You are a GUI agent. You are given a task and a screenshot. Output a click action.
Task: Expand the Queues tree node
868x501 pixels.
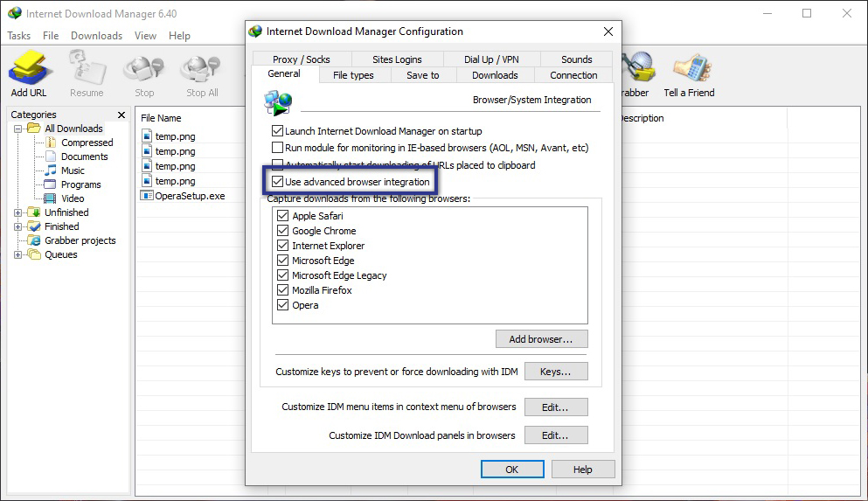17,254
